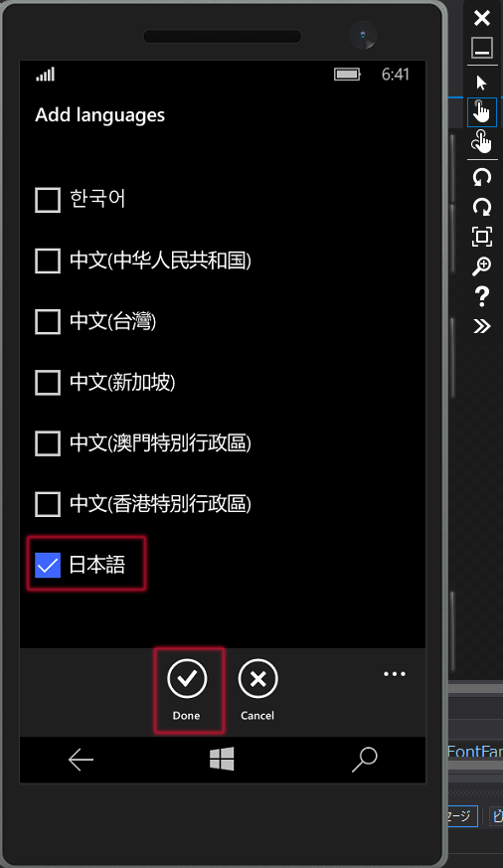Screen dimensions: 503x868
Task: Tap the phone Back arrow button
Action: [x=81, y=760]
